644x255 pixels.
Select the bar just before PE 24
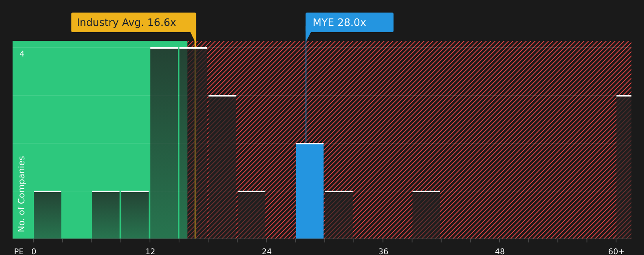pyautogui.click(x=251, y=215)
